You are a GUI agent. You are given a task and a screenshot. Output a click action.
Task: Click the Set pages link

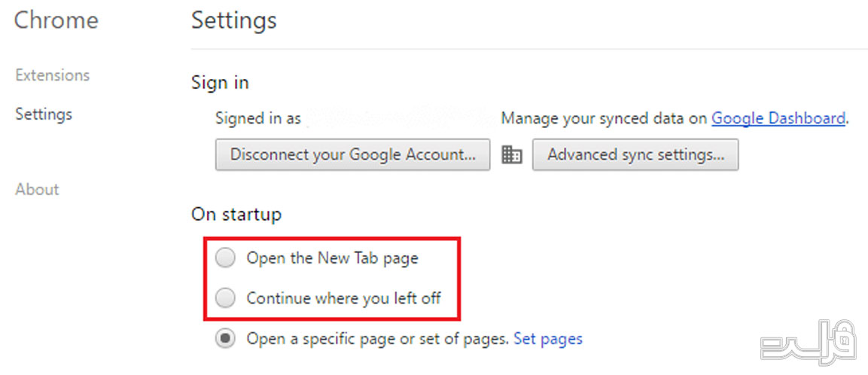point(548,338)
